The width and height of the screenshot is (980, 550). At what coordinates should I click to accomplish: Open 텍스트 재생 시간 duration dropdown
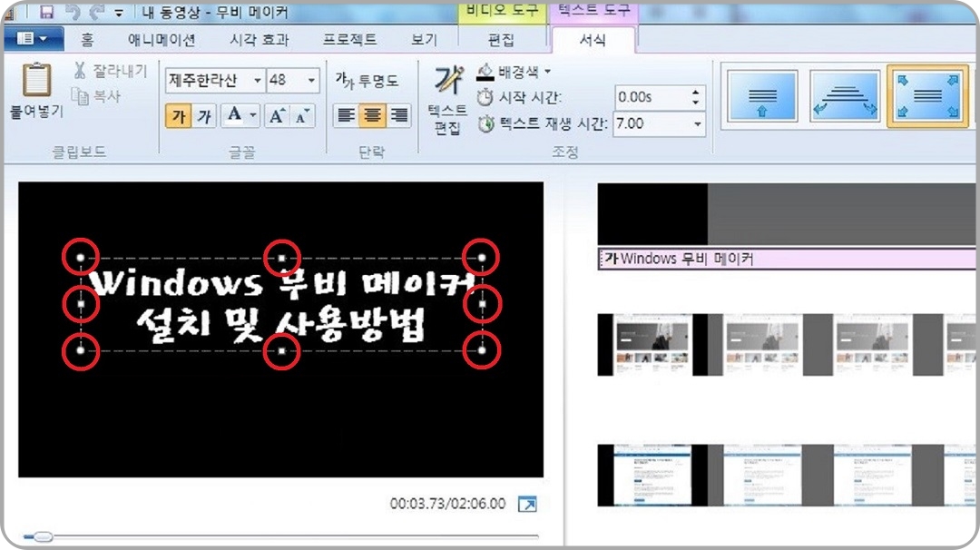698,123
